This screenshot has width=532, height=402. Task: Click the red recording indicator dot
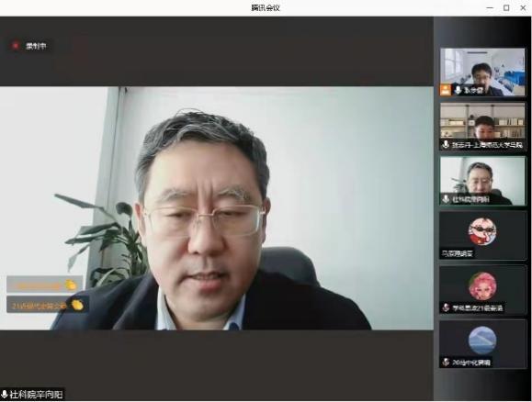(x=16, y=46)
